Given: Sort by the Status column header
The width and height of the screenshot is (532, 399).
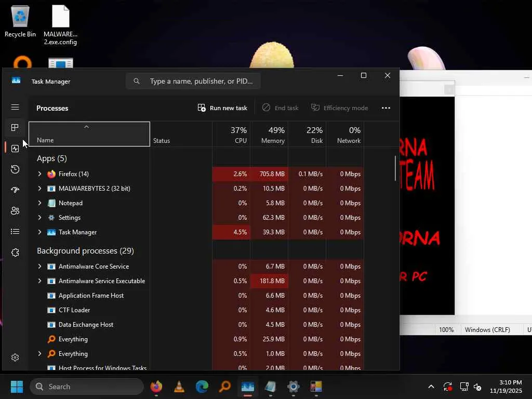Looking at the screenshot, I should click(x=181, y=134).
